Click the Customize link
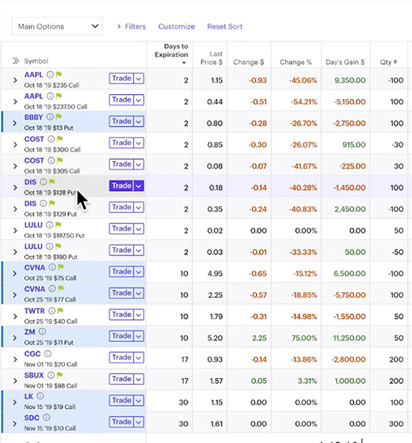Image resolution: width=412 pixels, height=443 pixels. click(x=176, y=26)
